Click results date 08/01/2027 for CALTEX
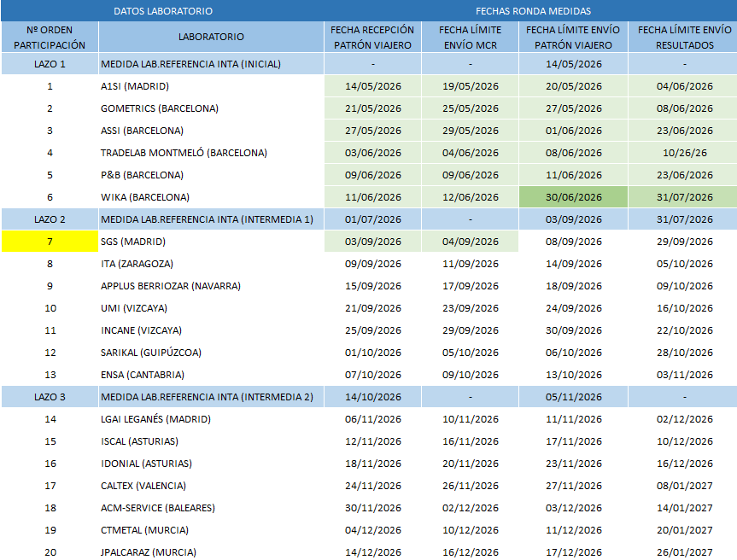The height and width of the screenshot is (560, 737). pyautogui.click(x=684, y=486)
